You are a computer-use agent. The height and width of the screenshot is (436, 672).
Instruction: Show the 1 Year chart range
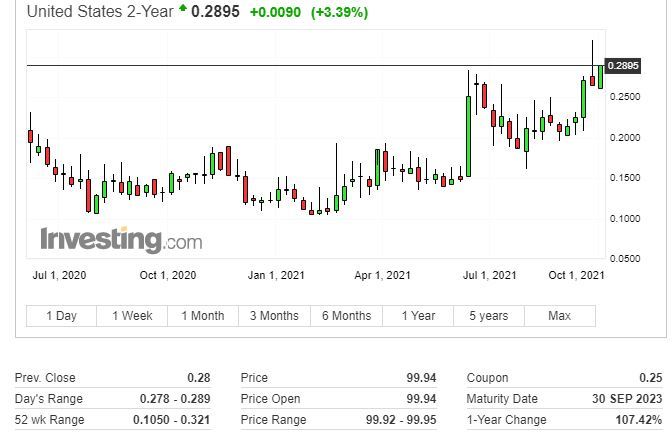click(x=418, y=316)
